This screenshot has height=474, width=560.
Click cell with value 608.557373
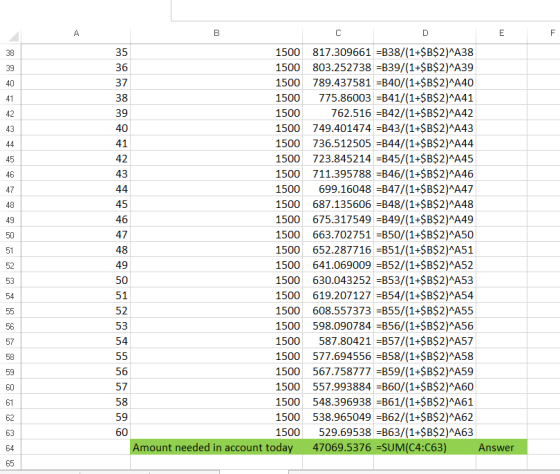click(x=338, y=311)
